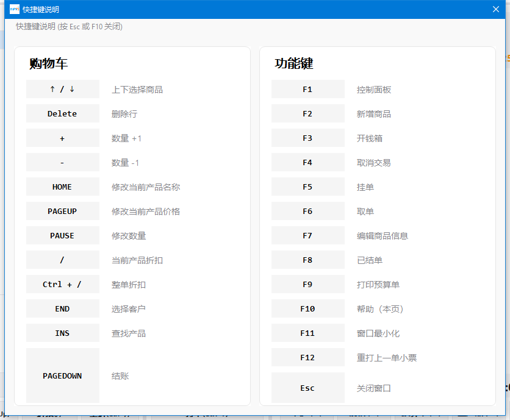Click the 窗口最小化 description
Image resolution: width=510 pixels, height=420 pixels.
tap(378, 333)
